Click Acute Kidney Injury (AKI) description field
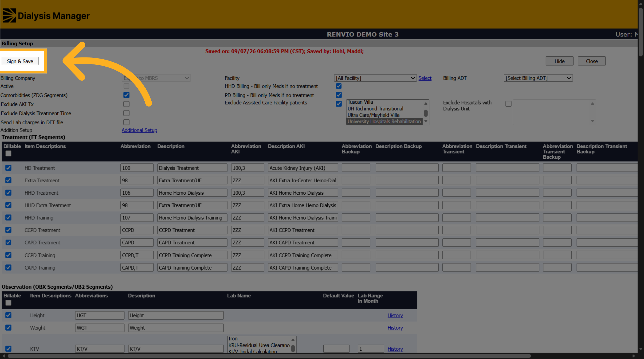 pyautogui.click(x=303, y=168)
